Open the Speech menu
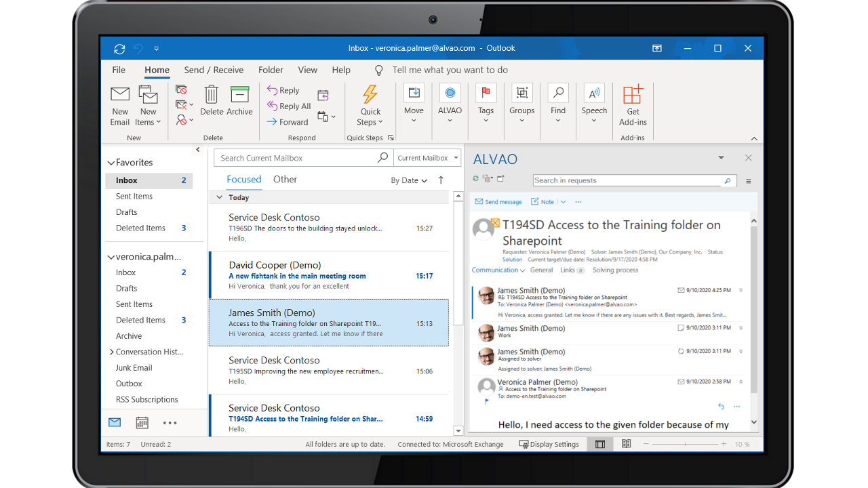The width and height of the screenshot is (868, 488). coord(594,104)
